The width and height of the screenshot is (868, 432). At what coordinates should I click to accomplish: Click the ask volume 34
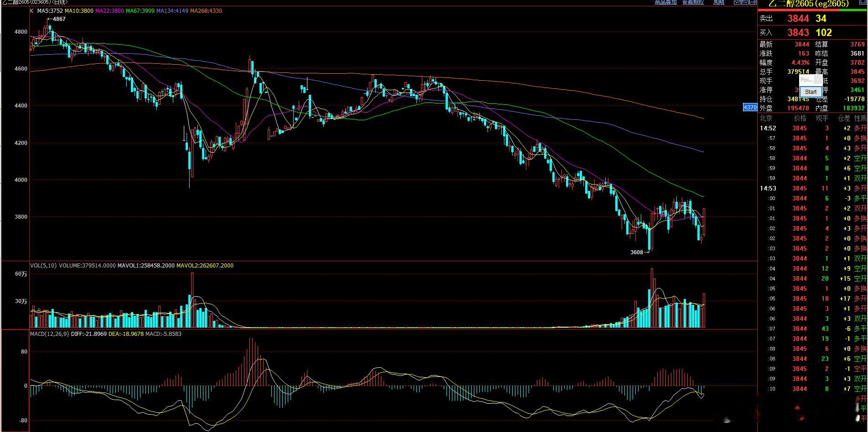821,18
